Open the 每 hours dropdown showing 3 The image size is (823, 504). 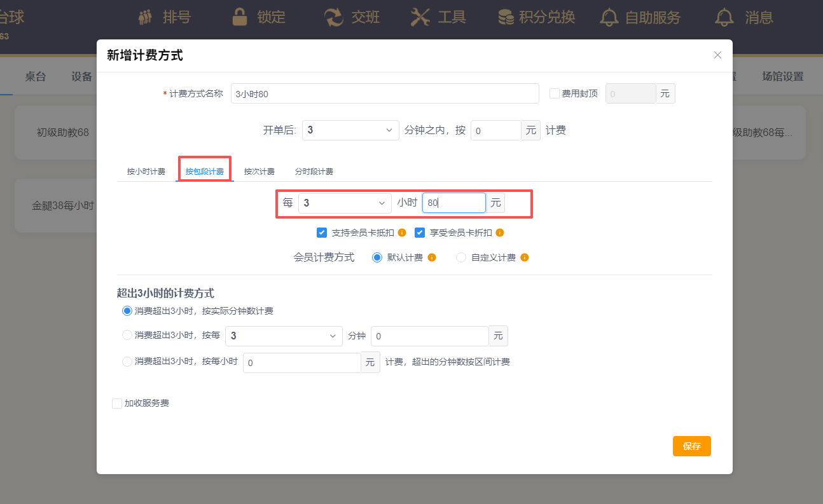point(345,203)
